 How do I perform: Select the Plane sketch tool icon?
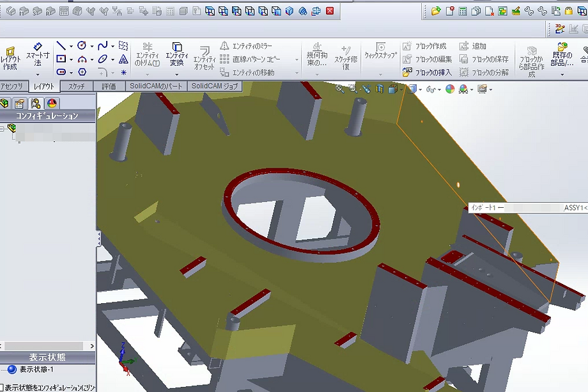(123, 46)
